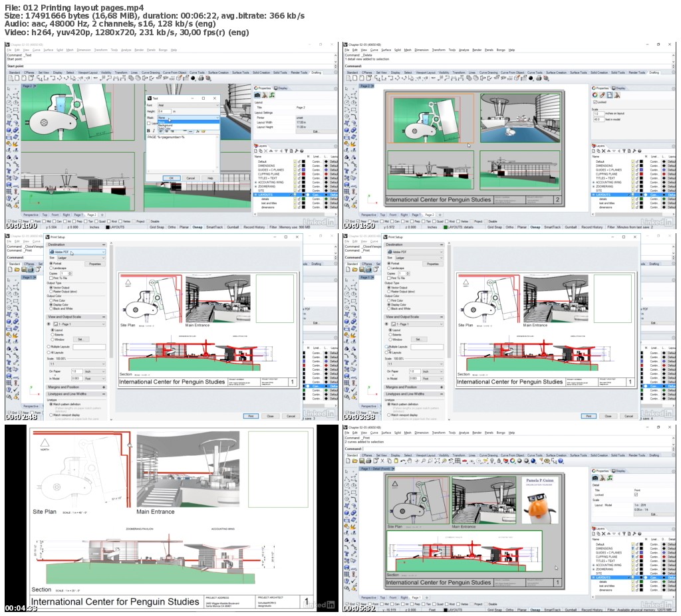681x616 pixels.
Task: Toggle the End osnap checkbox in the 00:01:00 frame
Action: (9, 221)
